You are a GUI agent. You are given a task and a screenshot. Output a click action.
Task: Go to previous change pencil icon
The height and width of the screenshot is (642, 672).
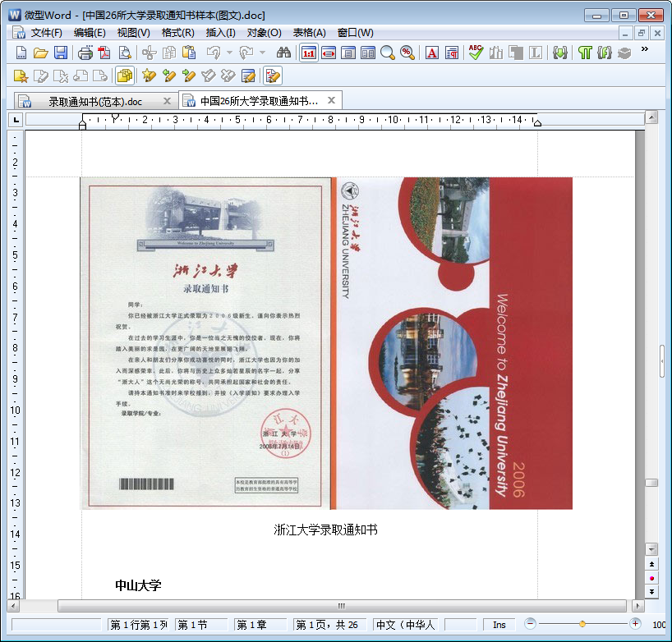coord(169,76)
